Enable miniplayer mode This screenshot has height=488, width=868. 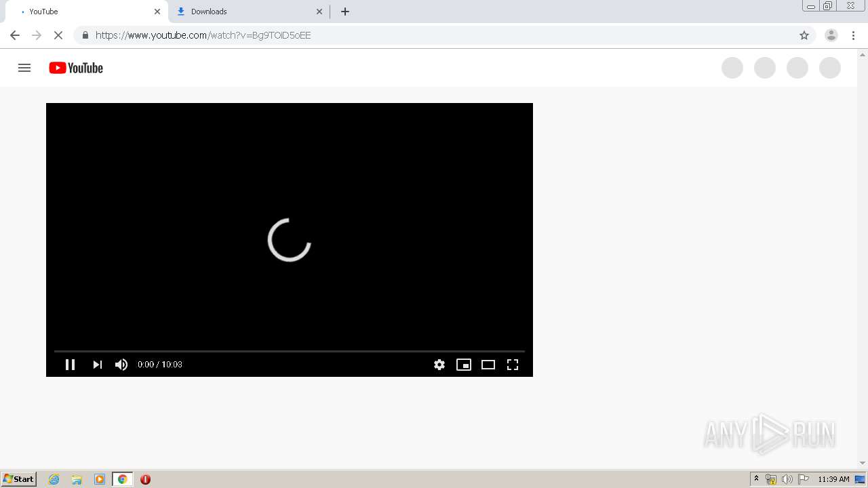pyautogui.click(x=464, y=365)
